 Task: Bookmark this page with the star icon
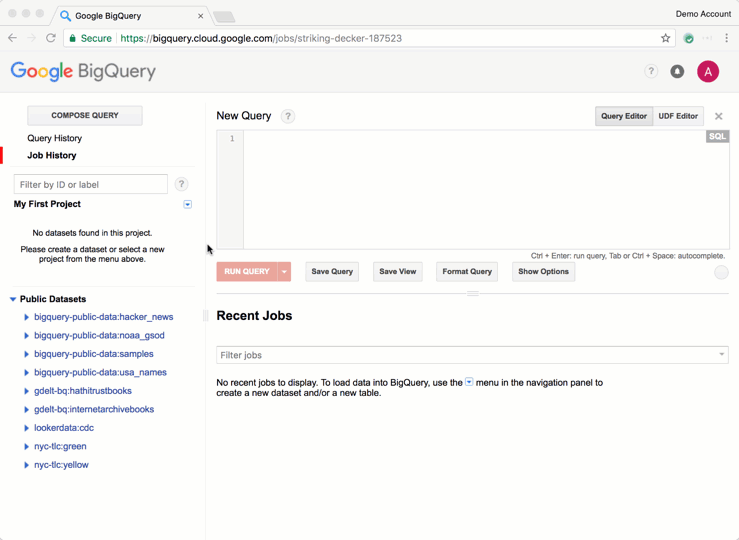coord(665,38)
